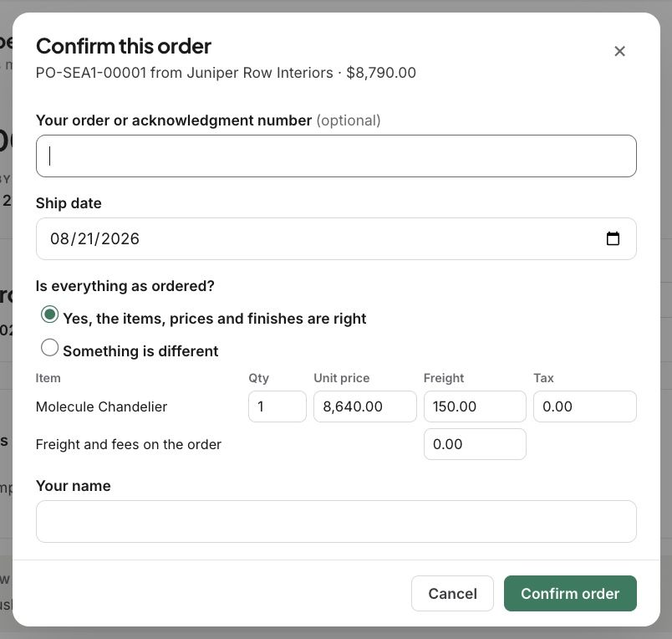The image size is (672, 639).
Task: Edit Molecule Chandelier freight 150.00
Action: [475, 406]
